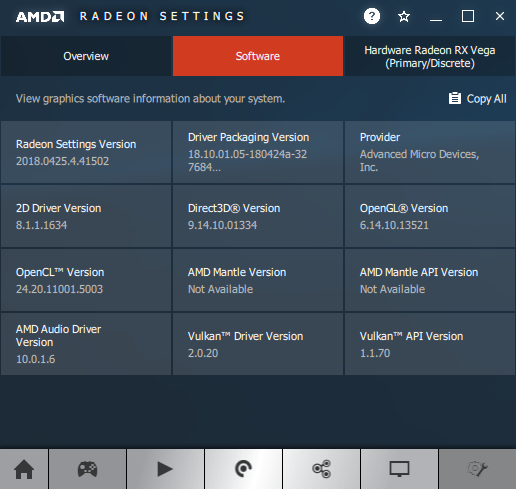The image size is (516, 489).
Task: Click the AMD Audio Driver Version tile
Action: 86,344
